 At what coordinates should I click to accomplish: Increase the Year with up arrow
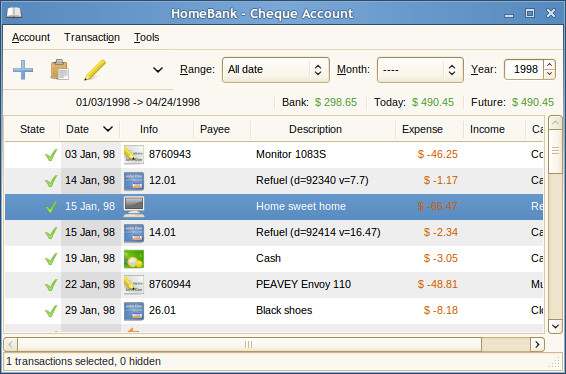point(549,65)
